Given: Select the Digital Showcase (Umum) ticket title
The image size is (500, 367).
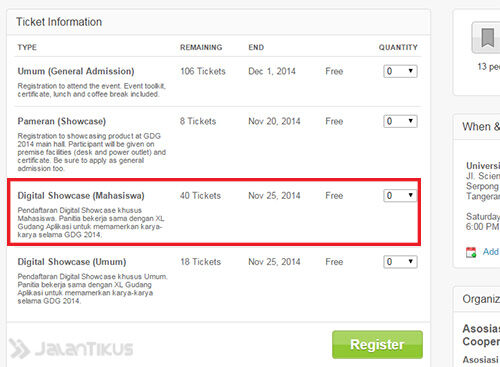Looking at the screenshot, I should pyautogui.click(x=72, y=262).
